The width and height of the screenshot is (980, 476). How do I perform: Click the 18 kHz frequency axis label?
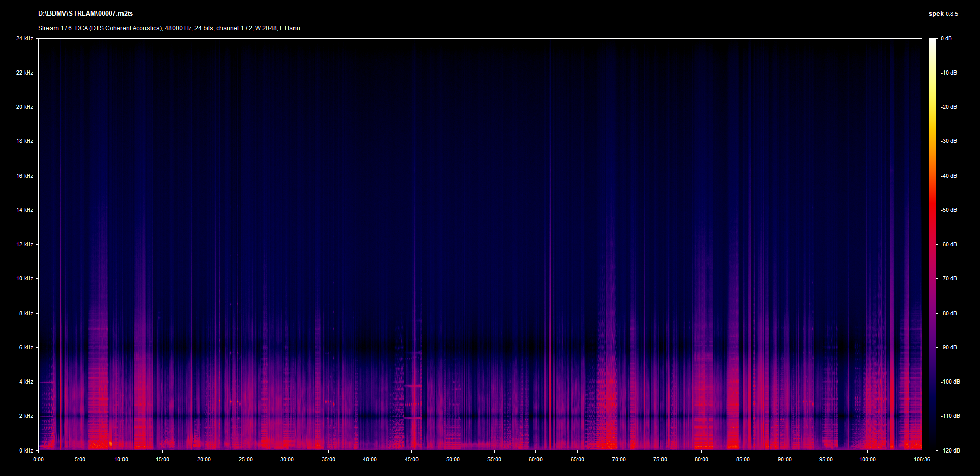(x=24, y=141)
